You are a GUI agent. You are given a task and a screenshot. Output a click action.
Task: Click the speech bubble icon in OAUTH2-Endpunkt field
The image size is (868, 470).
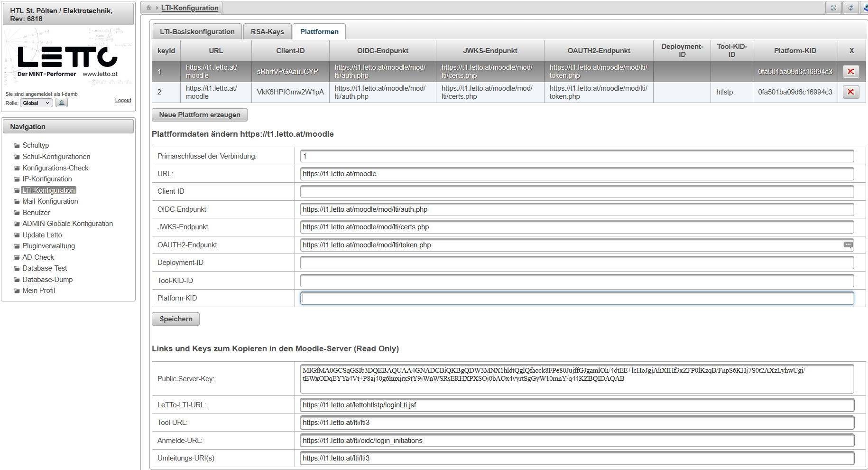pyautogui.click(x=848, y=245)
